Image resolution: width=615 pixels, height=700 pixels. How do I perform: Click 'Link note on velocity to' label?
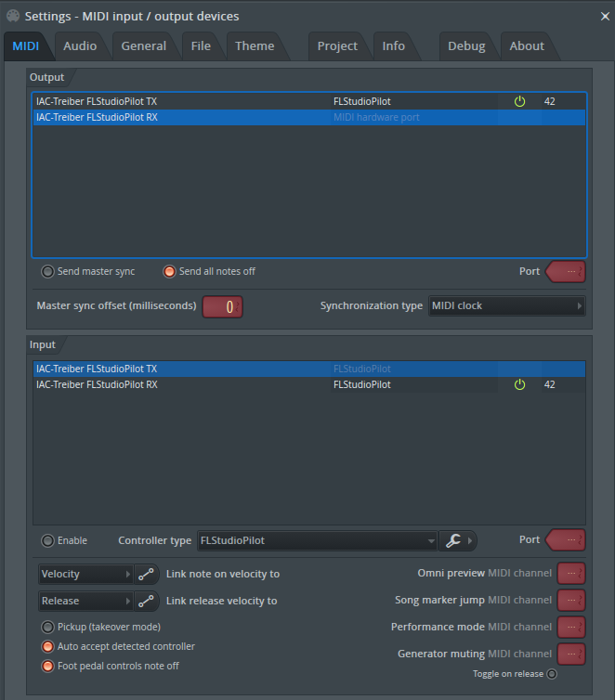click(223, 574)
